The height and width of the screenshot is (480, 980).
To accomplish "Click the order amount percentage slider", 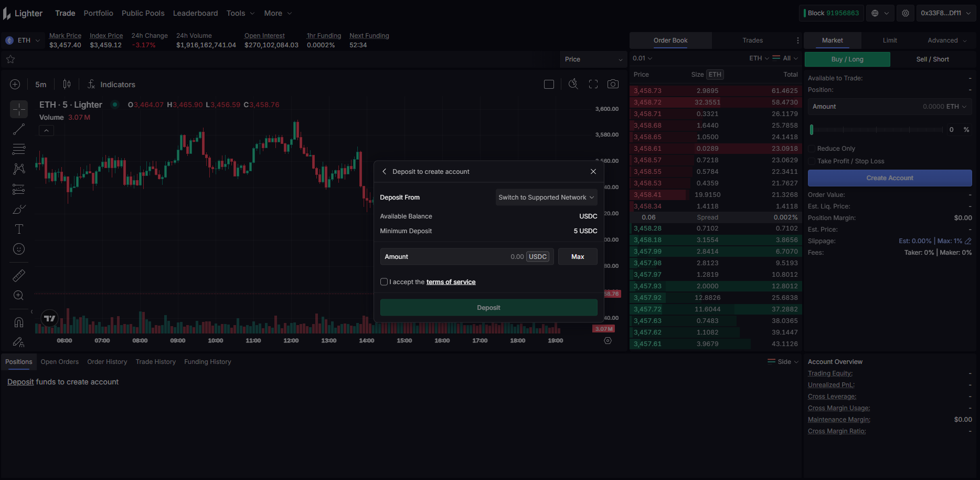I will coord(876,130).
